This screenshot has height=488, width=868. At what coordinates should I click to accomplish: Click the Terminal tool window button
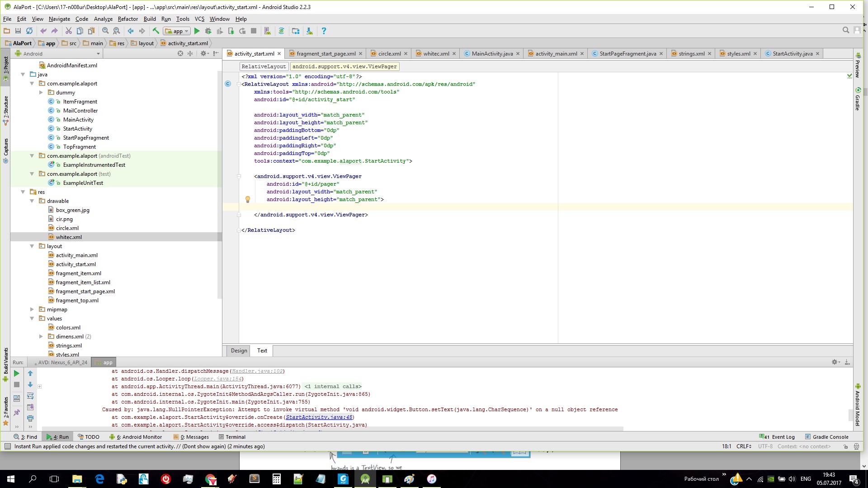231,437
